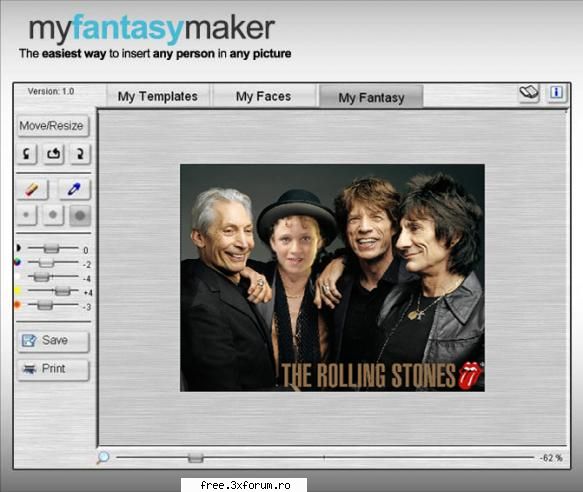
Task: Select the Move/Resize tool
Action: [x=52, y=126]
